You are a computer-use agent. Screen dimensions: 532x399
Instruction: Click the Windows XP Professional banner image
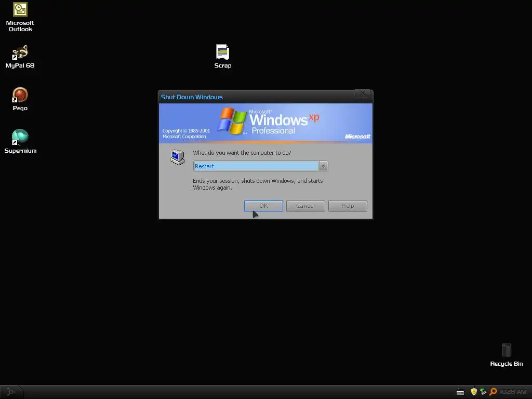[265, 123]
